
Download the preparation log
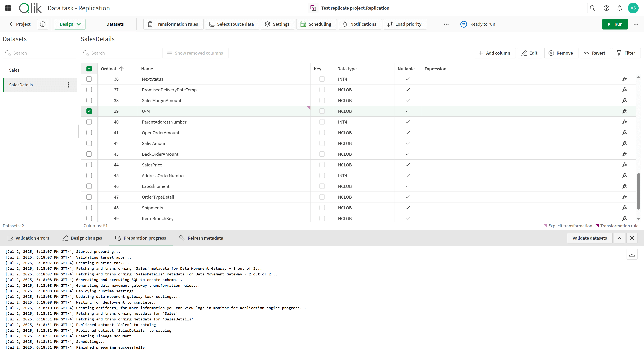tap(632, 254)
